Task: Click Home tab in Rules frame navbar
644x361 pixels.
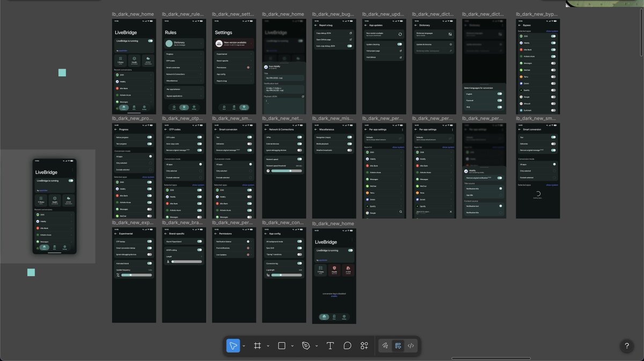Action: (x=174, y=107)
